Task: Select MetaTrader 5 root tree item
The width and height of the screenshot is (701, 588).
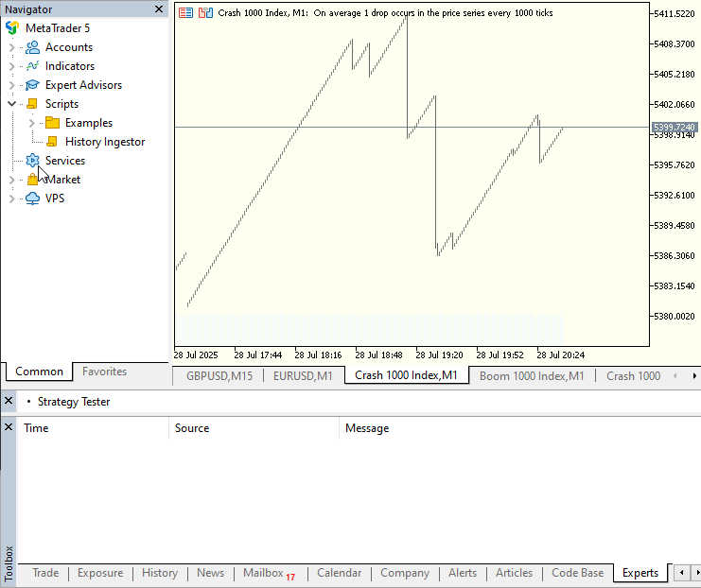Action: point(58,28)
